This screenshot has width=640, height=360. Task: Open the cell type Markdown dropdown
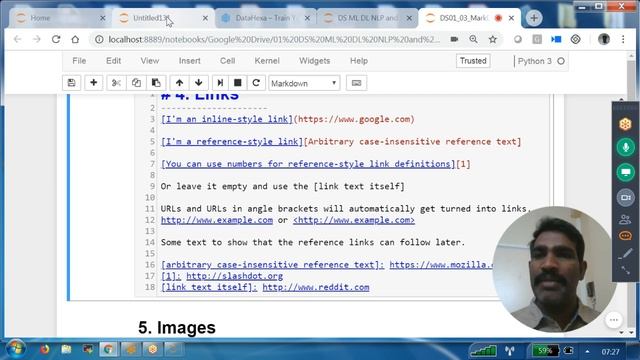304,83
